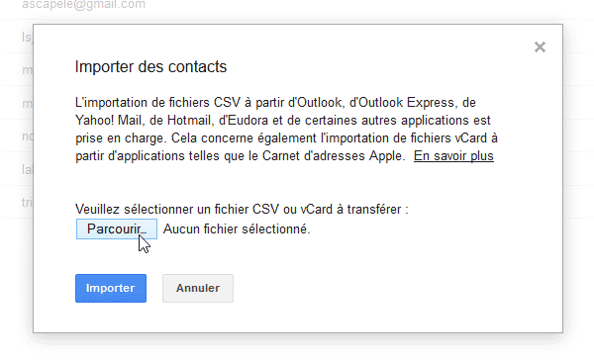
Task: Confirm with the blue Importer button
Action: coord(111,288)
